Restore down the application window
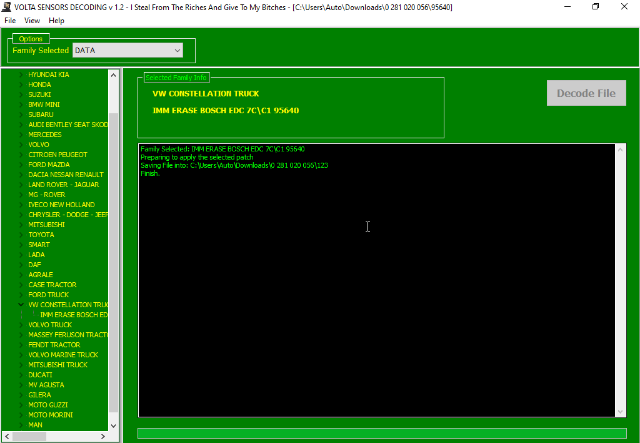Screen dimensions: 640x443 tap(596, 7)
